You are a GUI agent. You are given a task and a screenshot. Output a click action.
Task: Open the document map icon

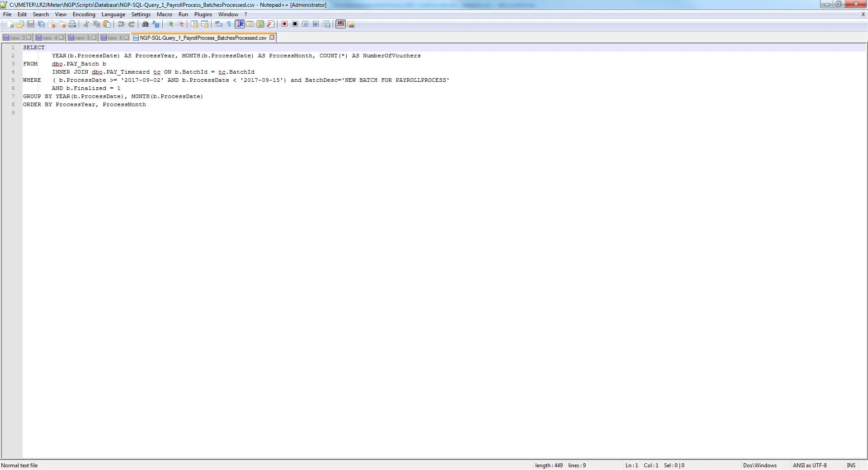260,24
